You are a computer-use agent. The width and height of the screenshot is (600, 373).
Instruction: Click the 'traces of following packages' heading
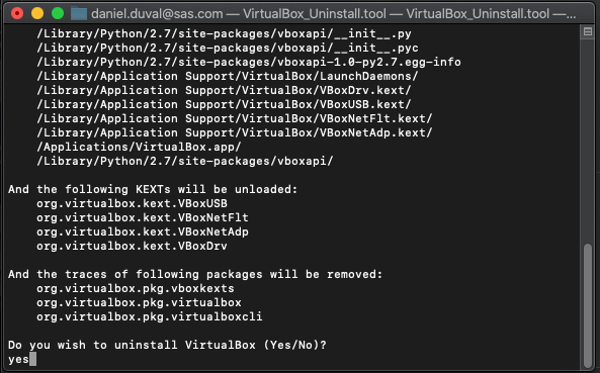pyautogui.click(x=195, y=274)
